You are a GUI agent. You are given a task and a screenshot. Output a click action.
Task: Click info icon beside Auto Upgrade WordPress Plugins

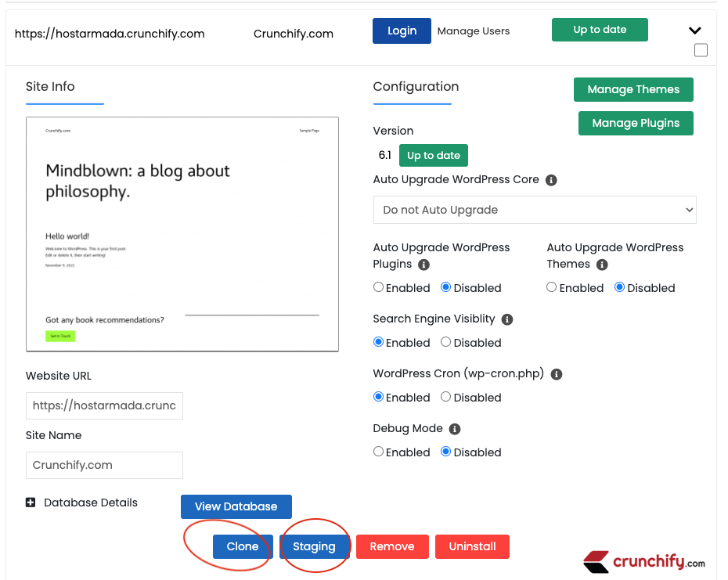(x=423, y=265)
